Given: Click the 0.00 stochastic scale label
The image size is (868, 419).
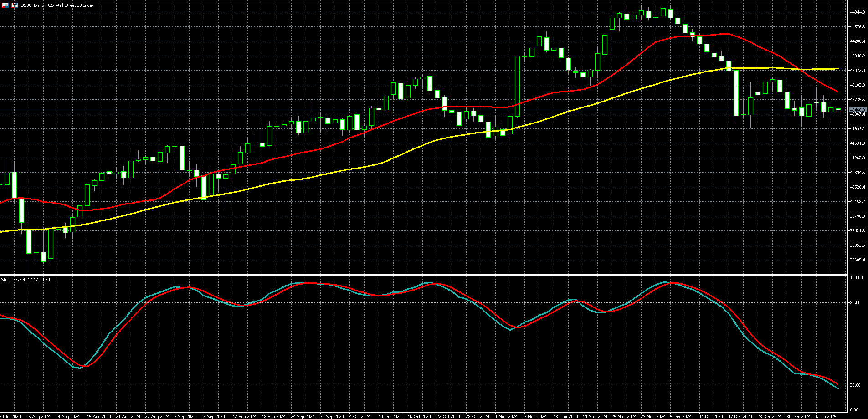Looking at the screenshot, I should (854, 410).
